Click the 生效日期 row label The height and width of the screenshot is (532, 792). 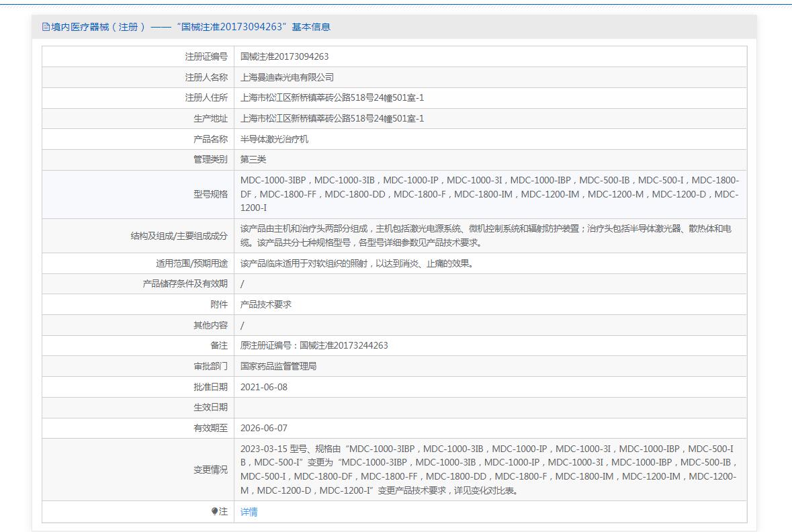click(x=211, y=407)
